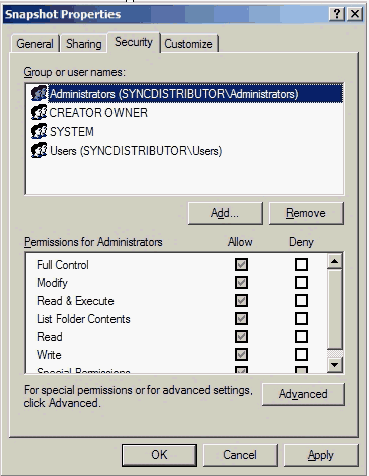Open Advanced security settings
The width and height of the screenshot is (369, 476).
click(303, 394)
